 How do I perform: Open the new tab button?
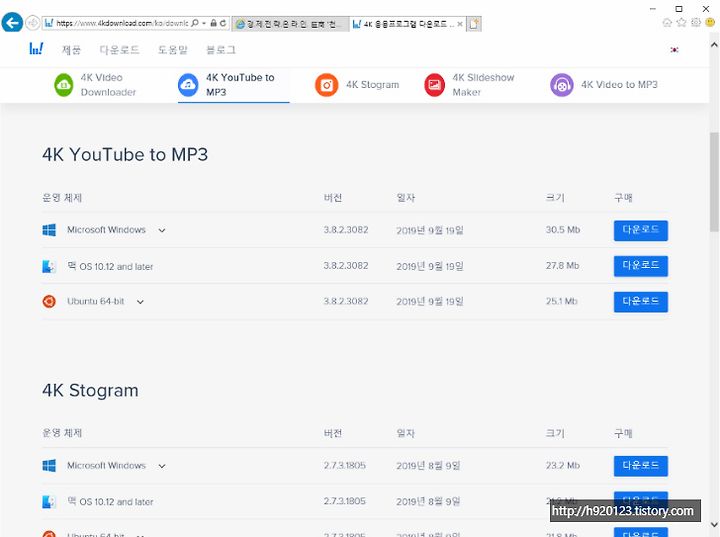click(x=474, y=23)
